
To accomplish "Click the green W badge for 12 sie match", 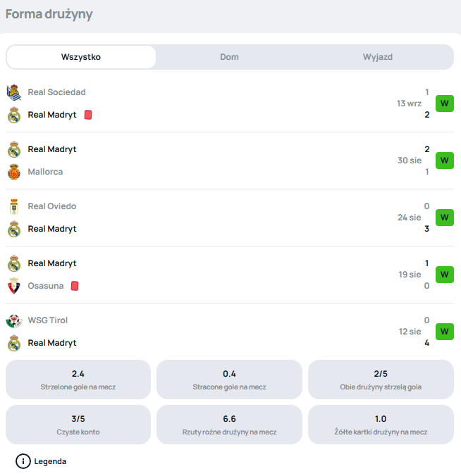I will click(445, 332).
